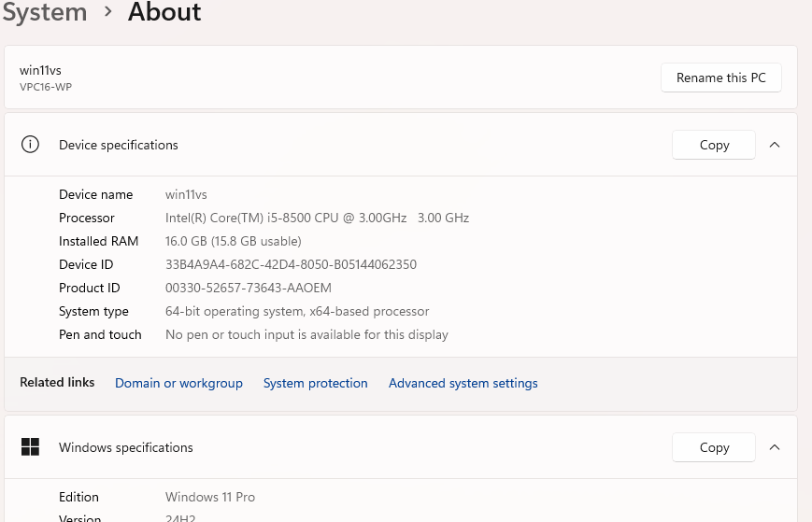Select the Device name value win11vs
Screen dimensions: 812x522
pyautogui.click(x=186, y=194)
